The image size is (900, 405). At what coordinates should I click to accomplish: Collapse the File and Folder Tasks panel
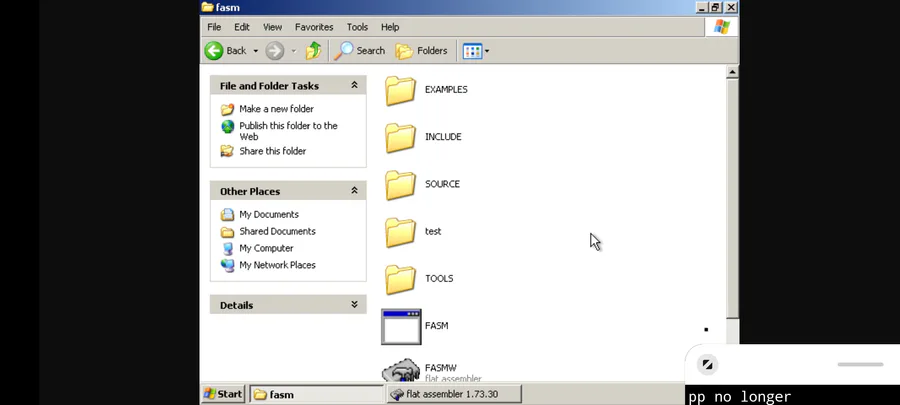click(354, 85)
